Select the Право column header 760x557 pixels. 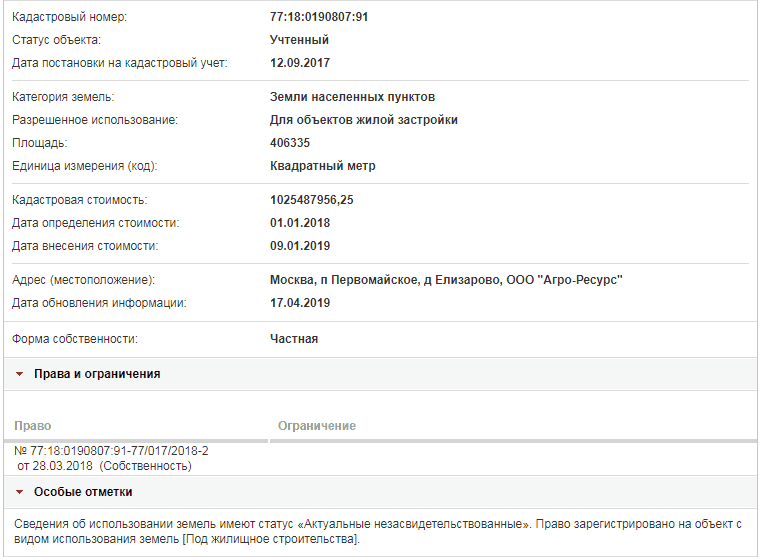[32, 426]
